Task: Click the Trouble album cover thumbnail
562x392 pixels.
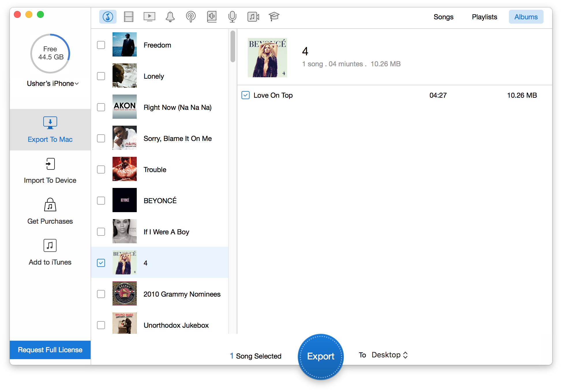Action: pyautogui.click(x=125, y=169)
